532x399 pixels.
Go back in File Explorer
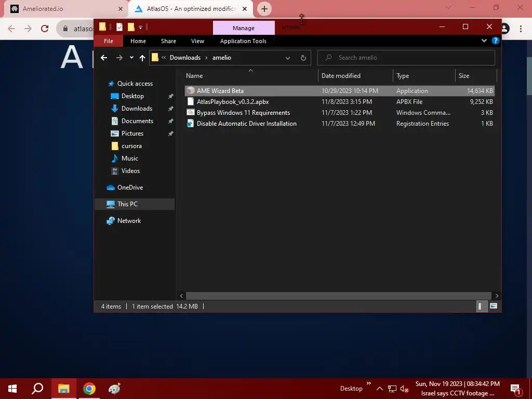[x=104, y=58]
